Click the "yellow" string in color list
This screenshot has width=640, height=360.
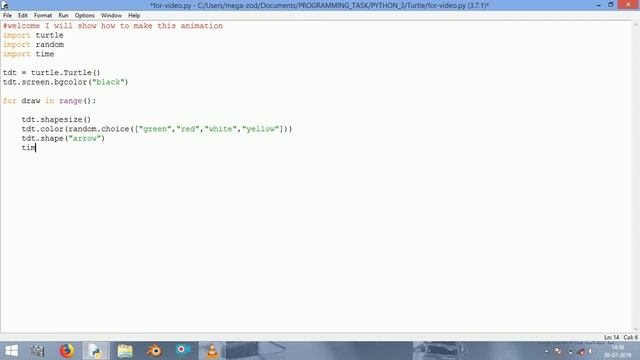click(x=260, y=129)
